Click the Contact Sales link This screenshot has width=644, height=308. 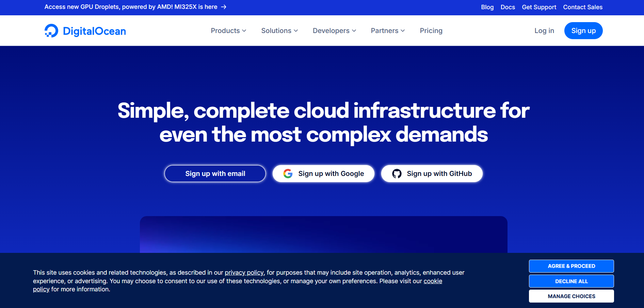tap(583, 7)
